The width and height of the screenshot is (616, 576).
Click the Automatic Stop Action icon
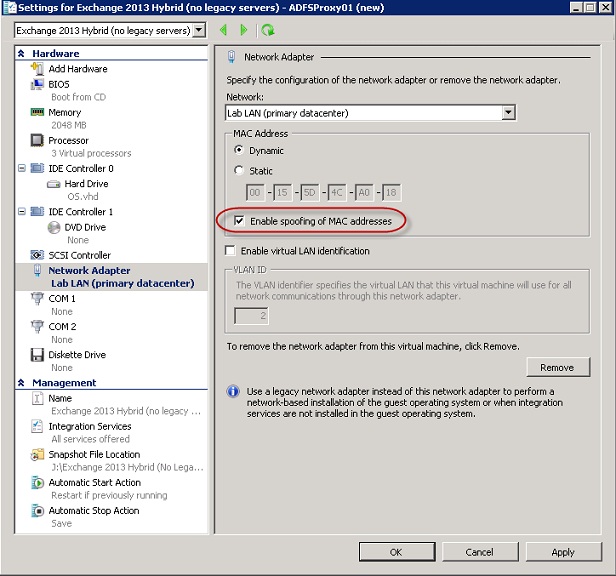coord(37,511)
